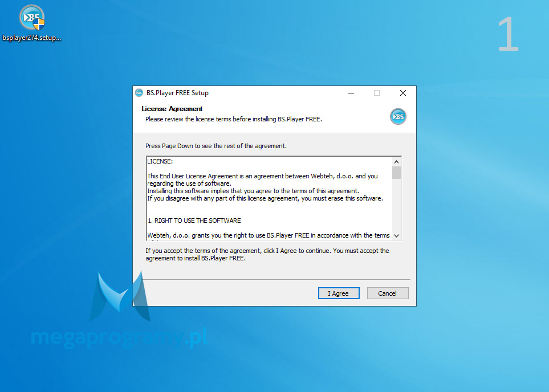Click the "Installing this software implies" line
The image size is (549, 392).
(253, 191)
